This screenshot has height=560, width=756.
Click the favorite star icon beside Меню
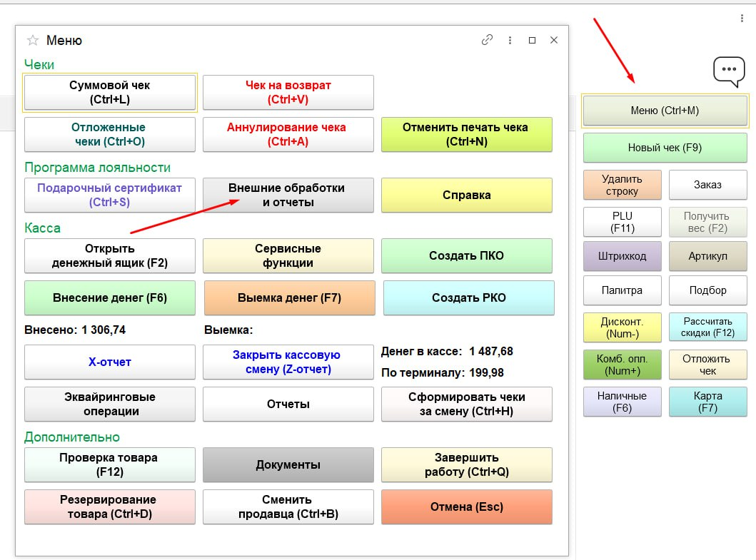(x=32, y=41)
